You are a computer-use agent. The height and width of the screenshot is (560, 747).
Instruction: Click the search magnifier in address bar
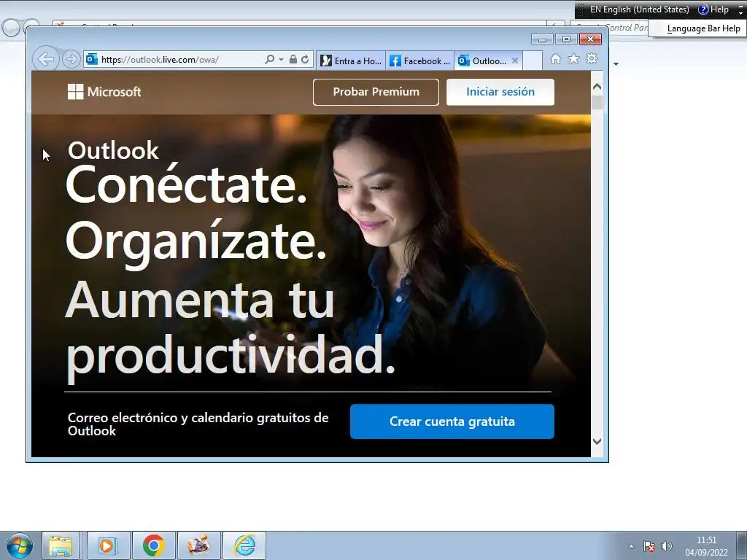pos(270,59)
